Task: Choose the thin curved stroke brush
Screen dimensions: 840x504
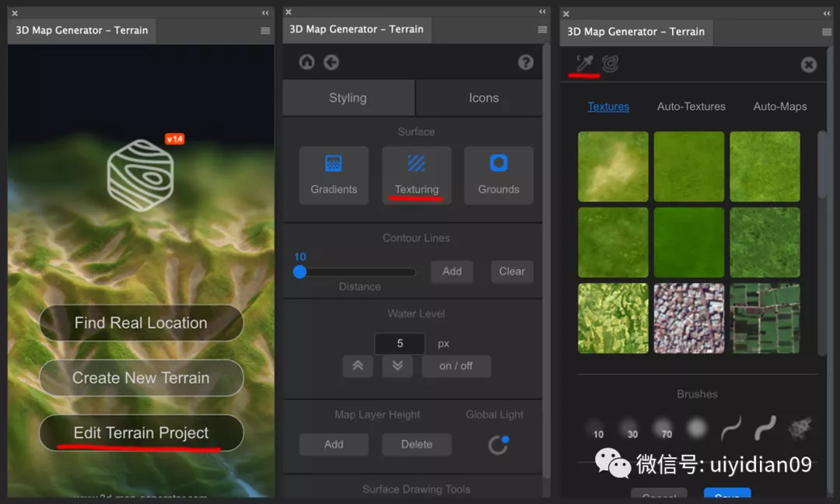Action: tap(731, 429)
